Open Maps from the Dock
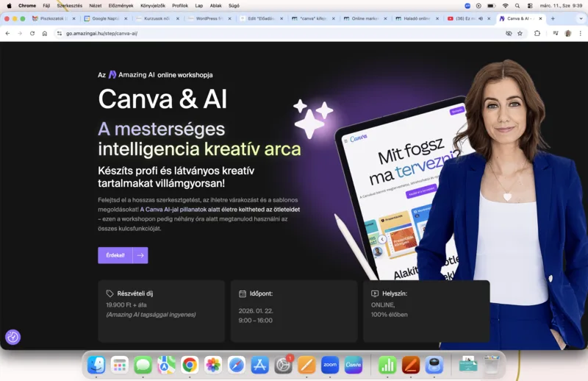 166,365
